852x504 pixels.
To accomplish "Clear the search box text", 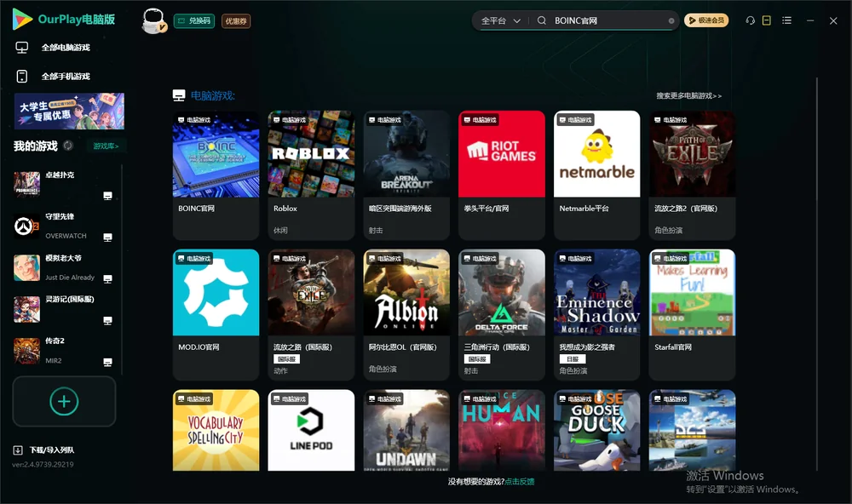I will click(671, 20).
